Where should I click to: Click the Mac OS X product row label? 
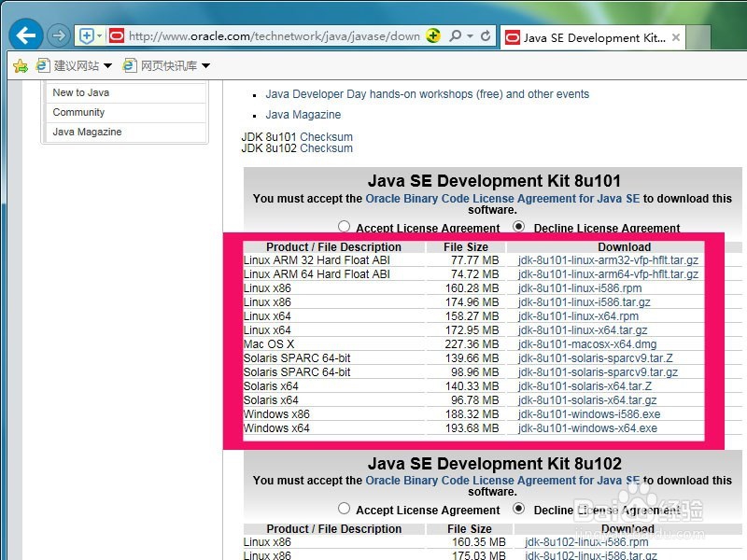pyautogui.click(x=269, y=344)
